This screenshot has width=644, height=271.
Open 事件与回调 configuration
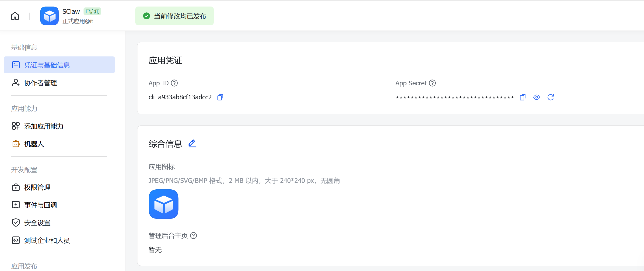coord(41,205)
